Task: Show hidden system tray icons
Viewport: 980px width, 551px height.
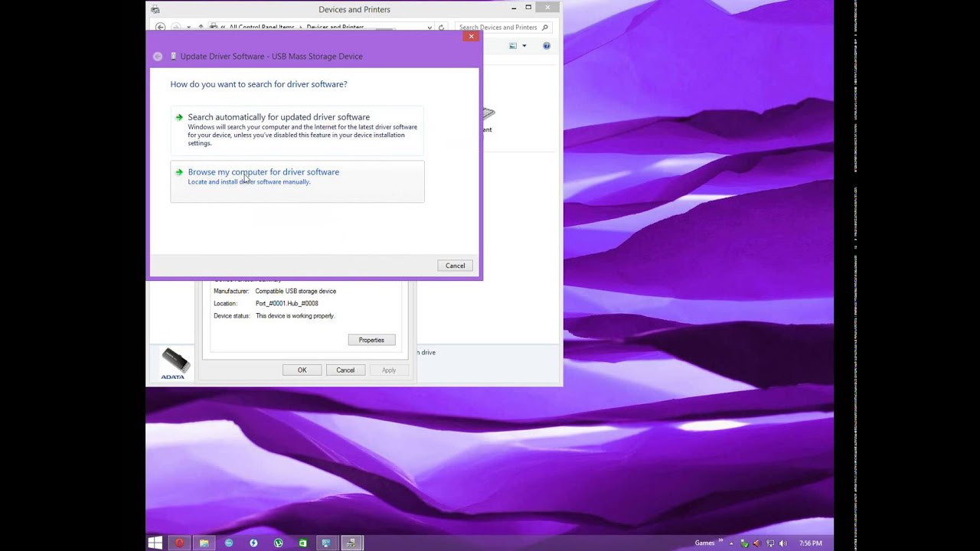Action: point(731,543)
